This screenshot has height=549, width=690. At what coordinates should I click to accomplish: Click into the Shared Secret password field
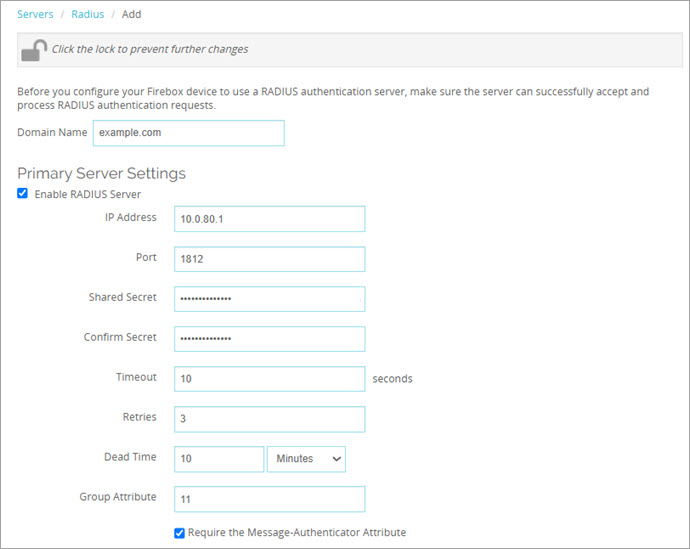pyautogui.click(x=269, y=299)
